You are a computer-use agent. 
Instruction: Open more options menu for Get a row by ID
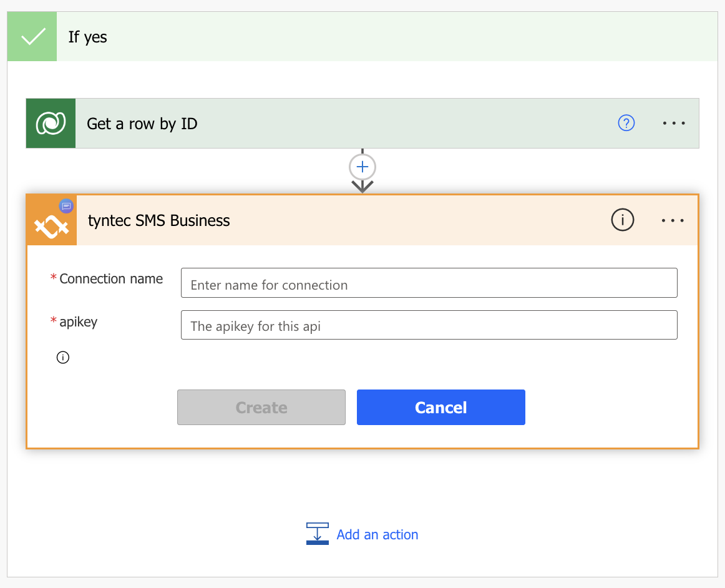pyautogui.click(x=674, y=123)
